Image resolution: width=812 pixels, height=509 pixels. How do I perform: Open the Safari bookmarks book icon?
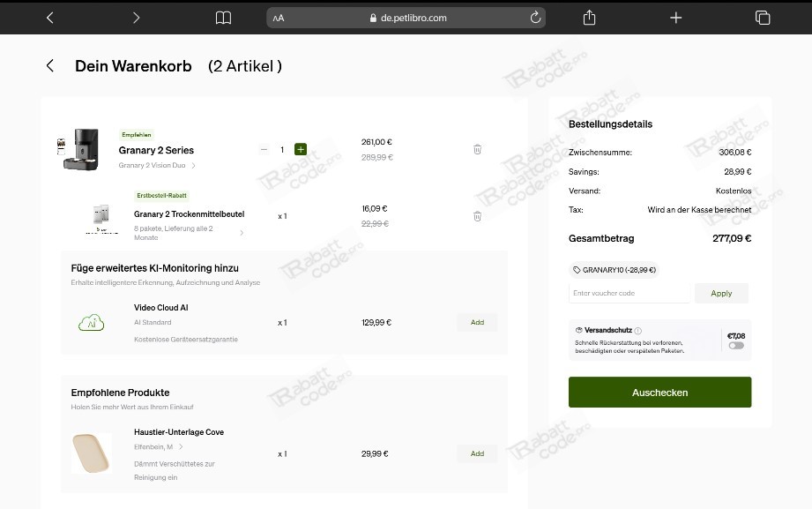223,18
